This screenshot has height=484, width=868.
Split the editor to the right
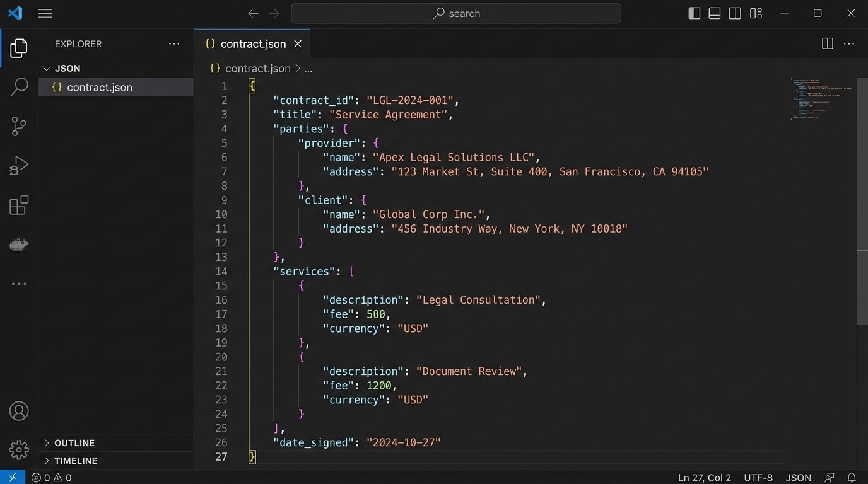tap(827, 43)
